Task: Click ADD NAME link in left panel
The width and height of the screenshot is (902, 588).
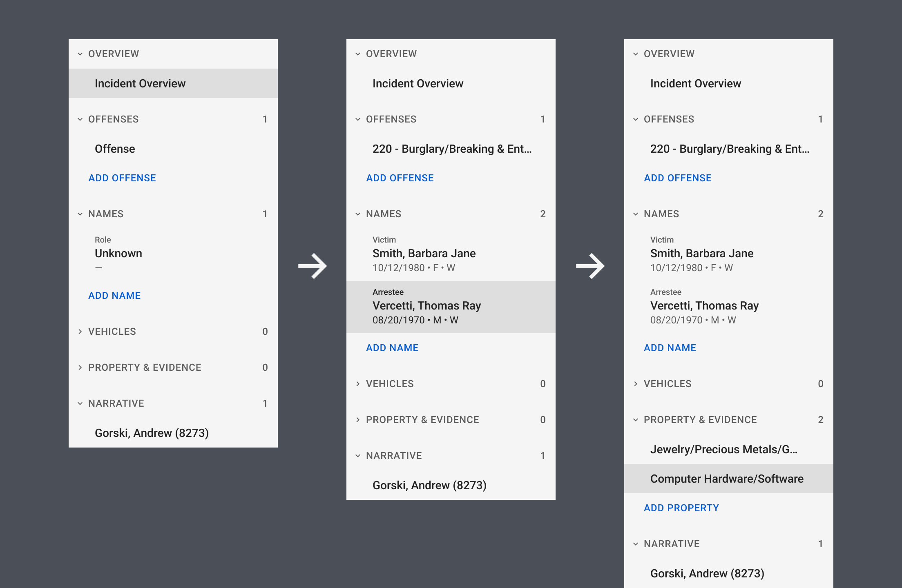Action: tap(114, 296)
